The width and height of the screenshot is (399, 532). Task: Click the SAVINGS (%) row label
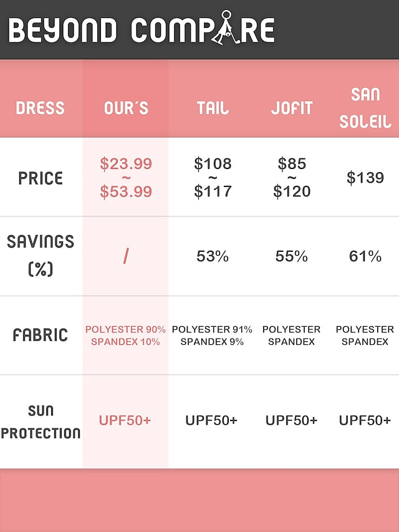(x=41, y=255)
